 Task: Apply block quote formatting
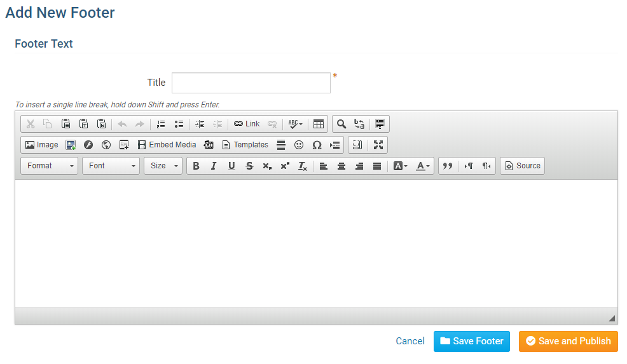448,166
